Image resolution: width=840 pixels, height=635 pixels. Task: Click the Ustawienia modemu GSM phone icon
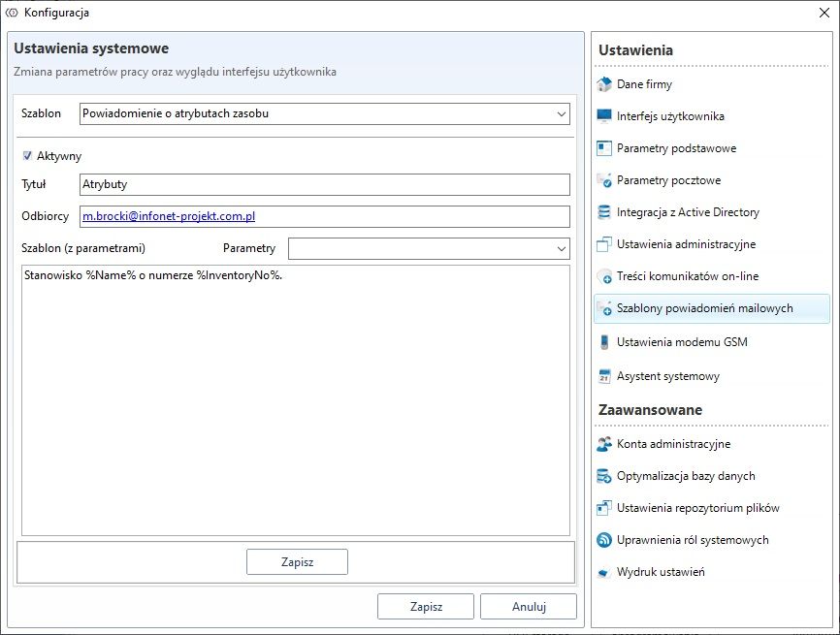(604, 342)
